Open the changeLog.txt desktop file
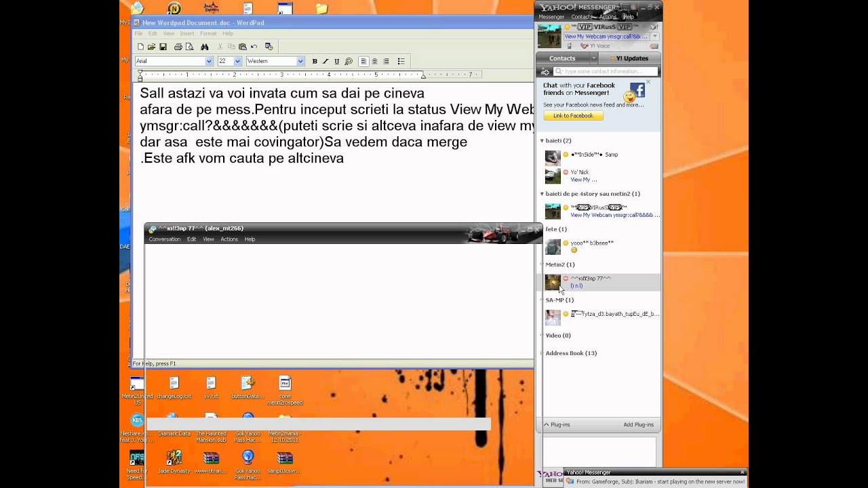This screenshot has height=488, width=868. coord(174,388)
